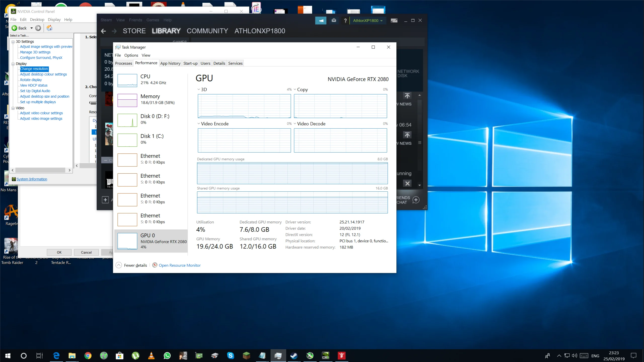644x362 pixels.
Task: Open the Task Manager Options menu
Action: pos(131,55)
